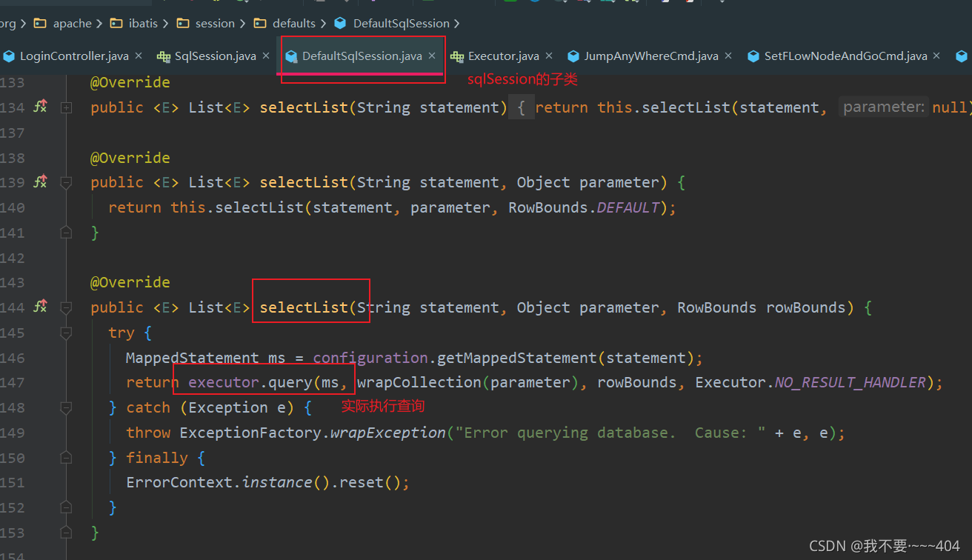Click the override gutter icon on line 134
Viewport: 972px width, 560px height.
click(x=41, y=107)
